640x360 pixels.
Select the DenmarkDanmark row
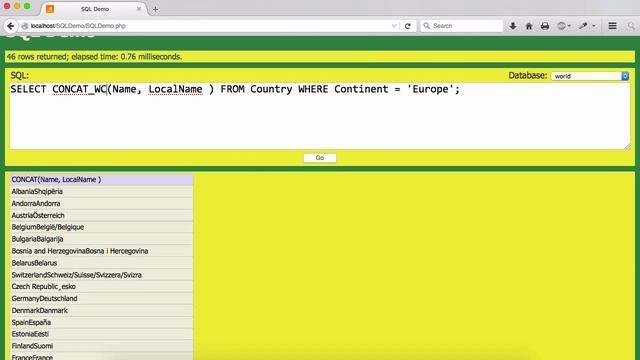click(x=101, y=310)
